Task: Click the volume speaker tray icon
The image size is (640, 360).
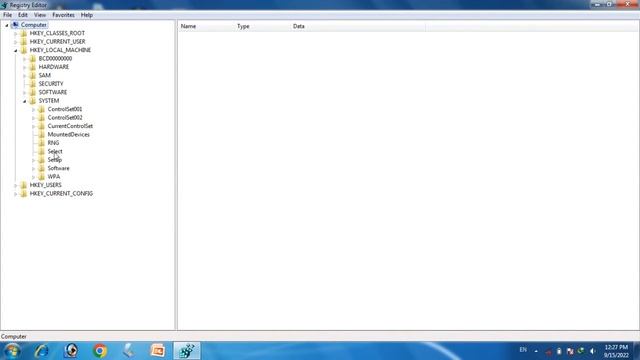Action: click(x=593, y=351)
